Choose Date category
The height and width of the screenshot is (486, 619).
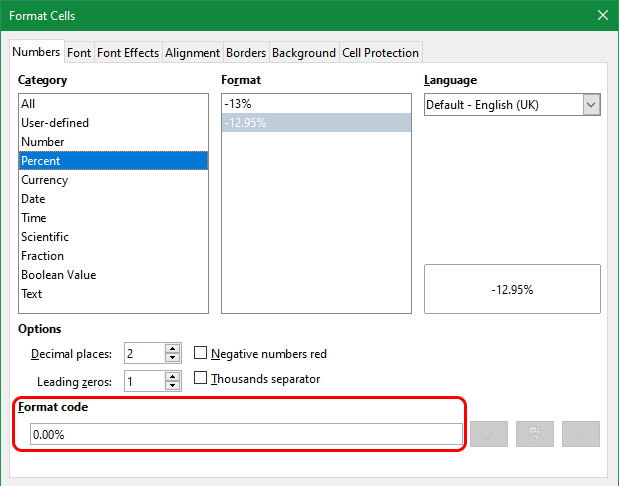[113, 199]
